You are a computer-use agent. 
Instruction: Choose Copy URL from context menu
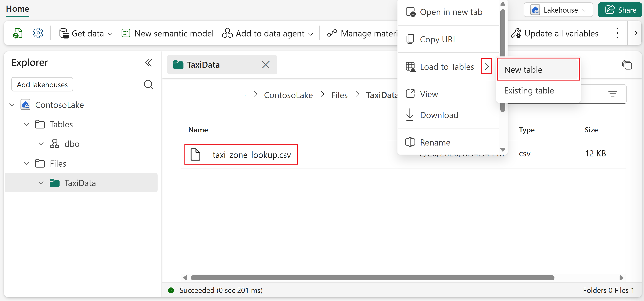pyautogui.click(x=448, y=39)
